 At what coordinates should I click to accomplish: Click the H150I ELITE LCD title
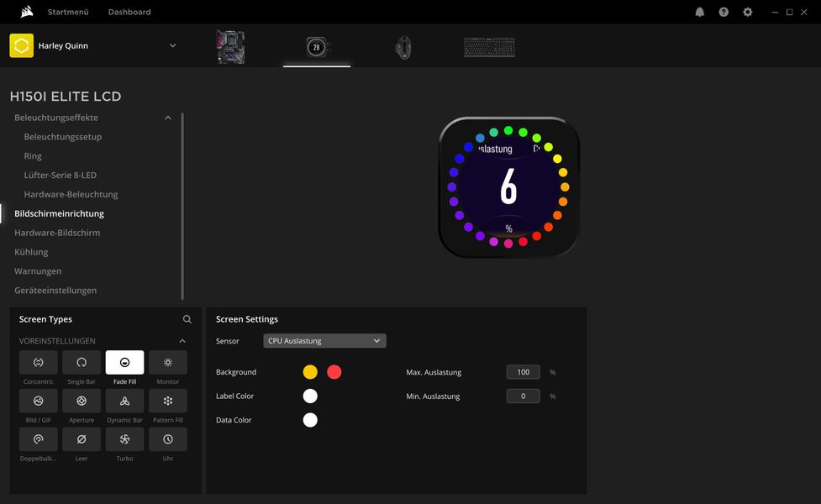tap(66, 97)
